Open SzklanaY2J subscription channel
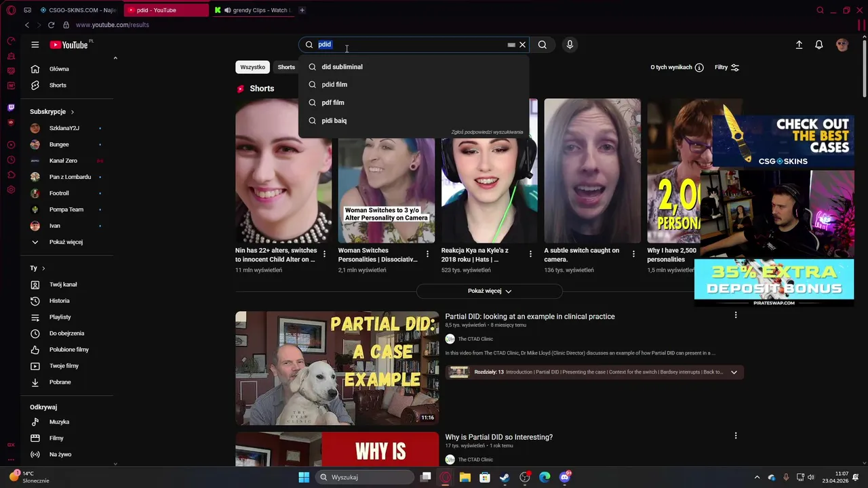 (x=68, y=128)
